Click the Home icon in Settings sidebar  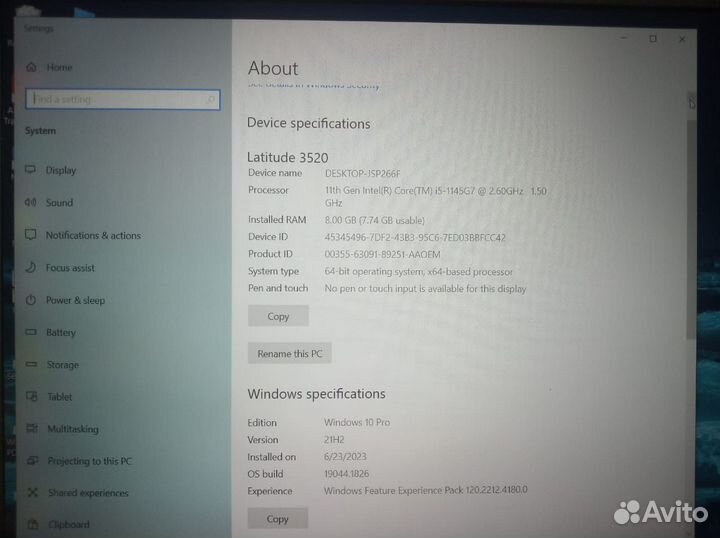coord(31,67)
